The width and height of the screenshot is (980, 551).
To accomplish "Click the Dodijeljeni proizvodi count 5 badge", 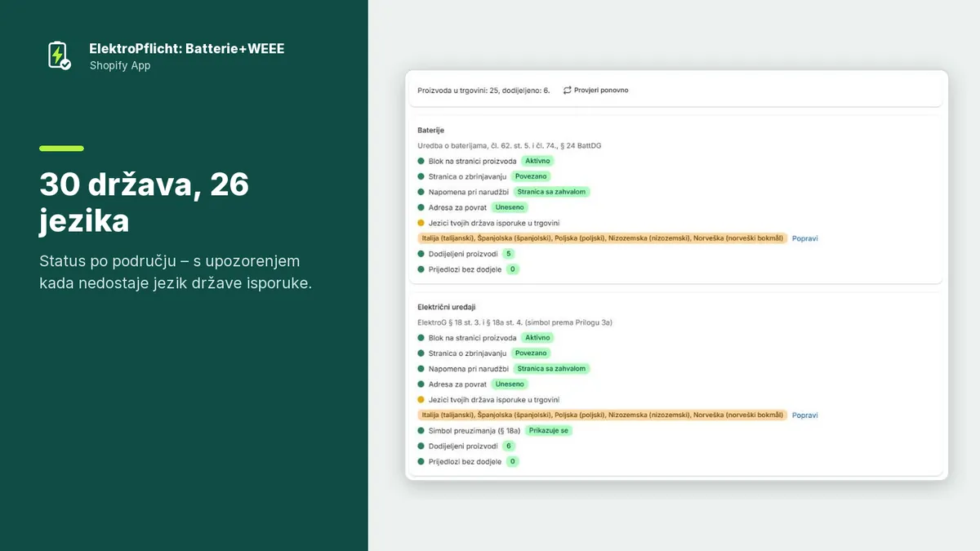I will tap(509, 254).
